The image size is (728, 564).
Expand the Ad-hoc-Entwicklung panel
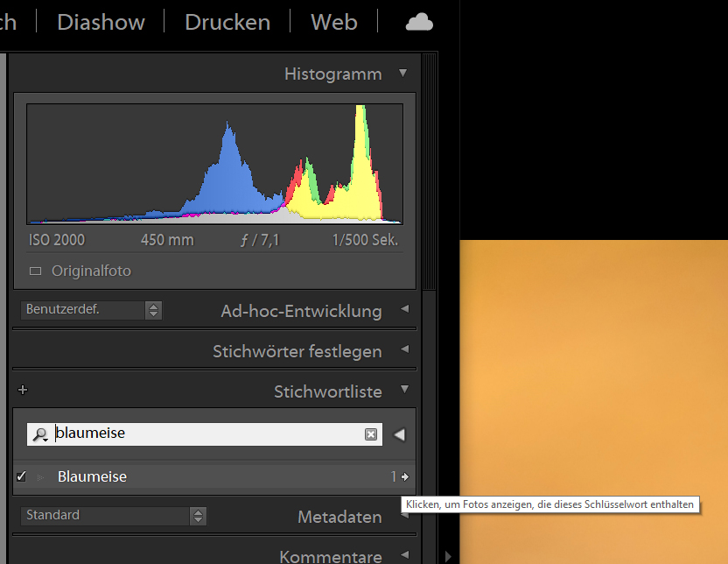pyautogui.click(x=403, y=310)
